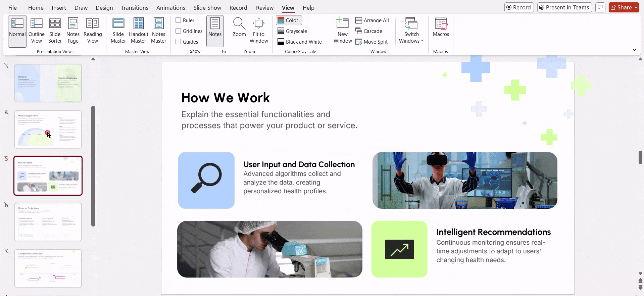Collapse the ribbon with the chevron

[x=634, y=50]
